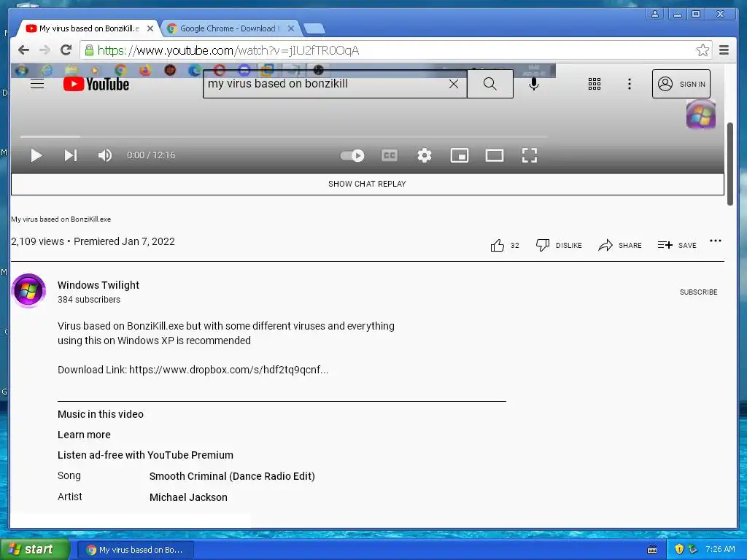Go to YouTube home via the logo
Screen dimensions: 747x560
(96, 85)
